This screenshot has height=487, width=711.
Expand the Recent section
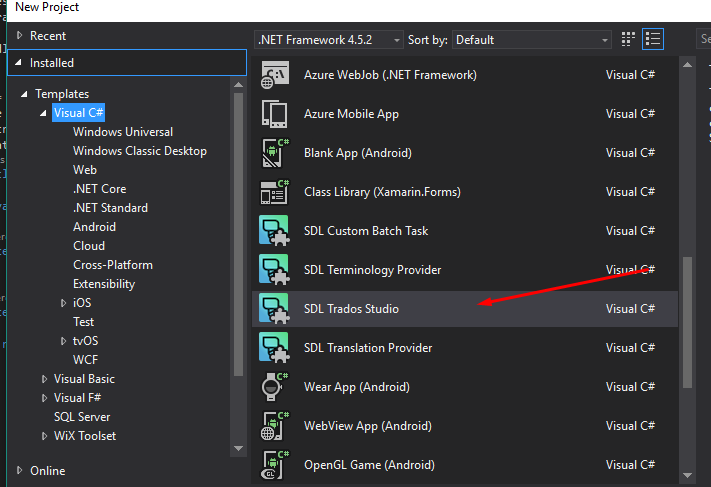tap(19, 35)
